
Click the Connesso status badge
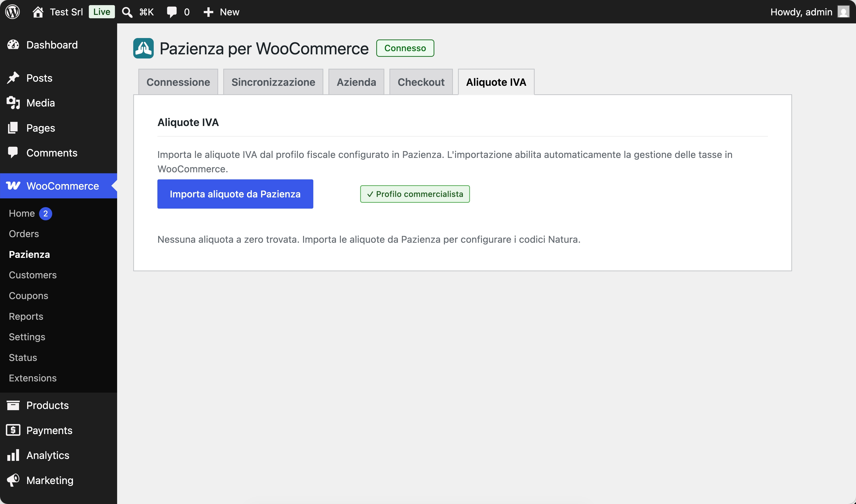(405, 48)
